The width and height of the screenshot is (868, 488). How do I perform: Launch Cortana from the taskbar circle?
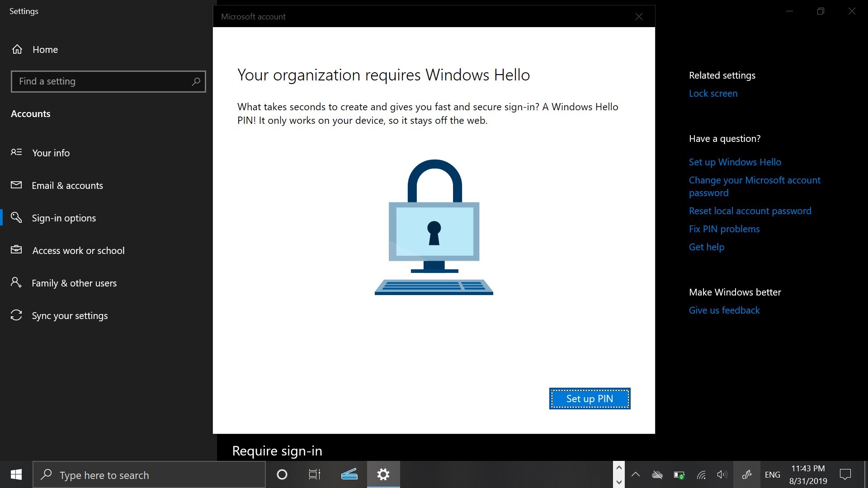pyautogui.click(x=282, y=474)
